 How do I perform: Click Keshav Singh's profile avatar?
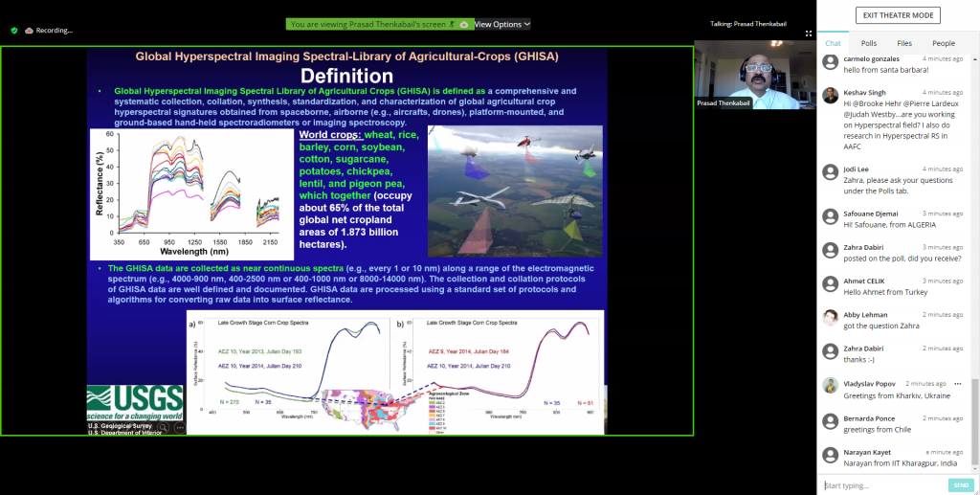(x=831, y=95)
